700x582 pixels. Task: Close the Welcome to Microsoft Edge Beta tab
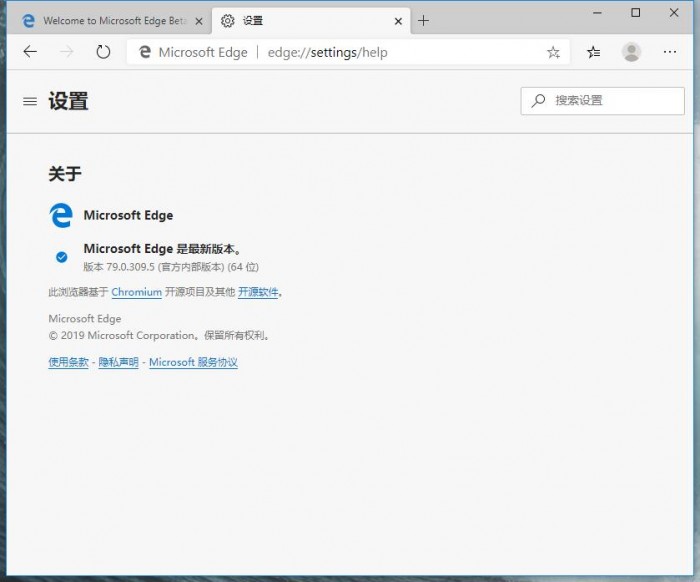[199, 21]
